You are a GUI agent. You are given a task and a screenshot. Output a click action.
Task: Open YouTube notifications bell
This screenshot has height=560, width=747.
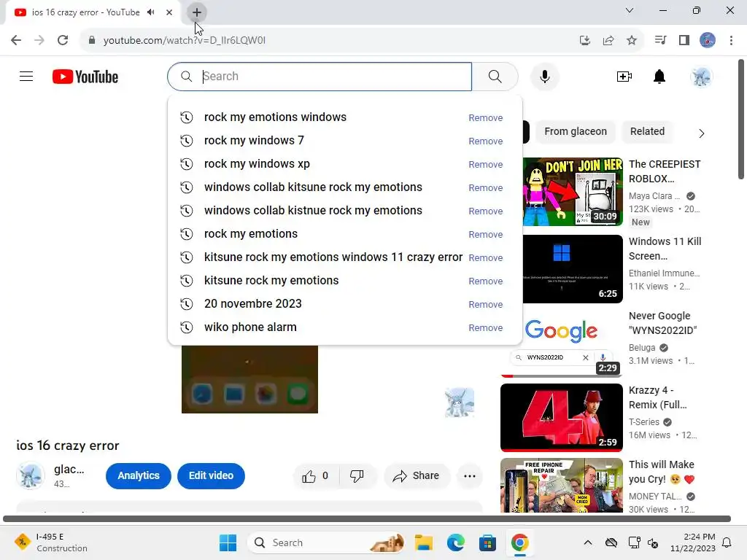coord(659,77)
